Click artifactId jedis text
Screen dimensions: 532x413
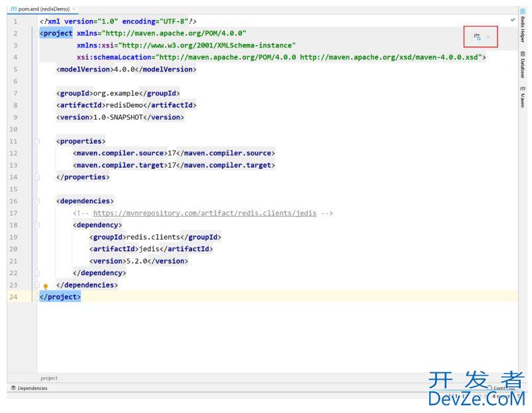[151, 249]
